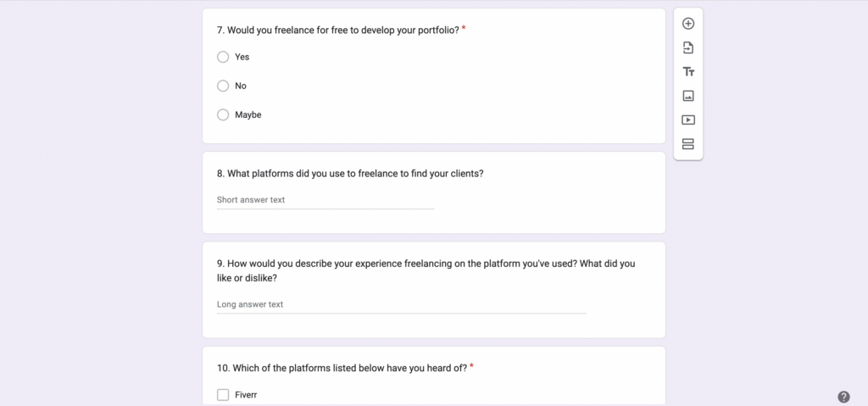Insert an image using sidebar icon
The image size is (868, 406).
[688, 96]
